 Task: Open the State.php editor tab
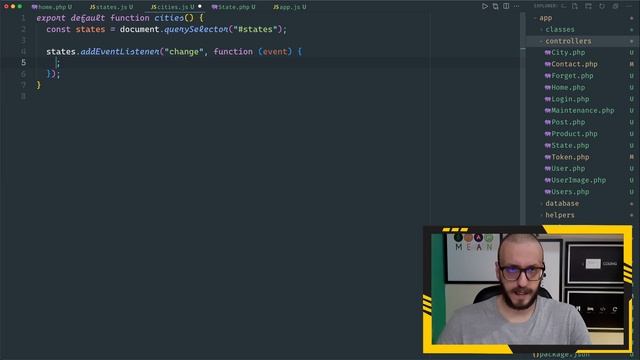pos(233,7)
